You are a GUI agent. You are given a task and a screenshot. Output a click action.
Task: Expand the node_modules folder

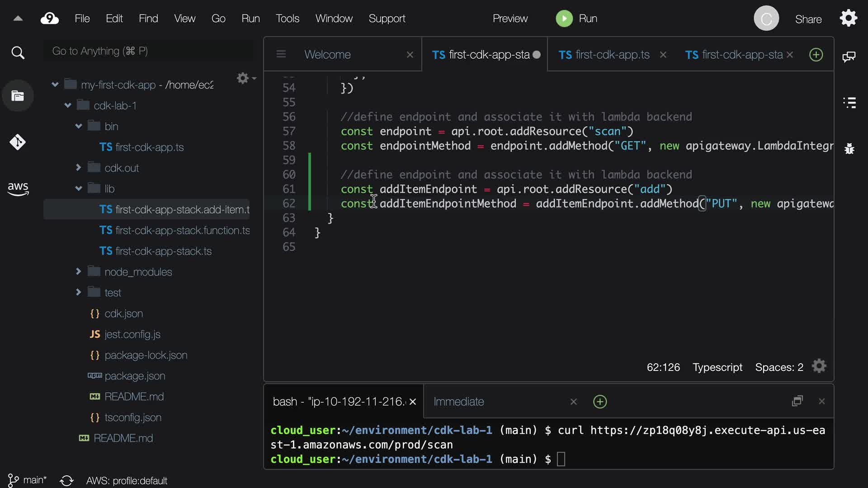(x=78, y=272)
